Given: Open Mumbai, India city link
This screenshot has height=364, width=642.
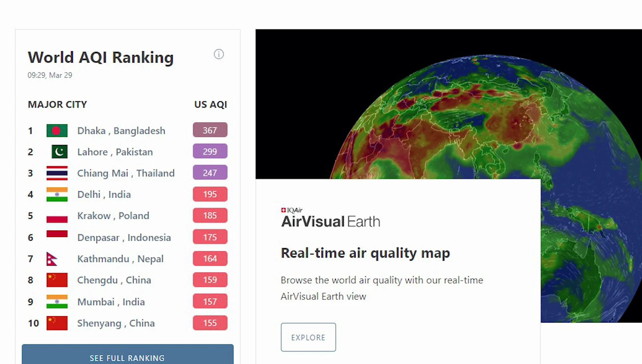Looking at the screenshot, I should point(111,302).
